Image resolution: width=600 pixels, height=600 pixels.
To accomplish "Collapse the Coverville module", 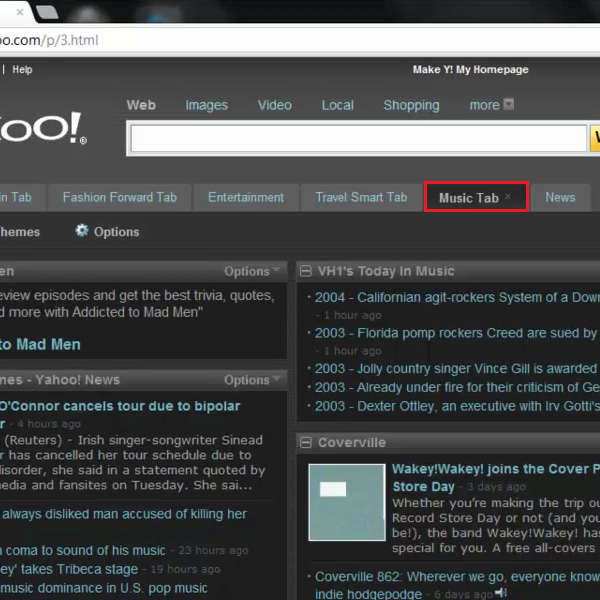I will (x=306, y=442).
